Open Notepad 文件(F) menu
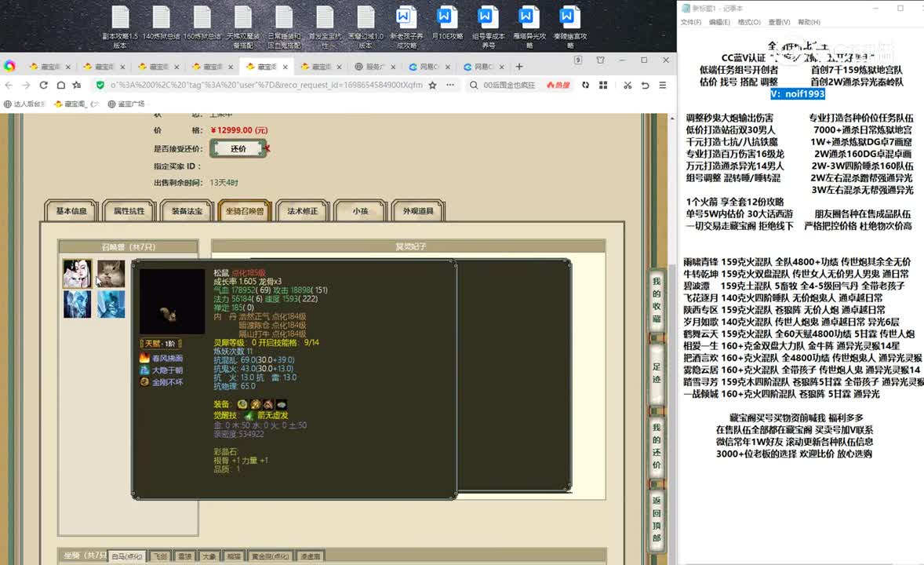924x565 pixels. pos(690,22)
